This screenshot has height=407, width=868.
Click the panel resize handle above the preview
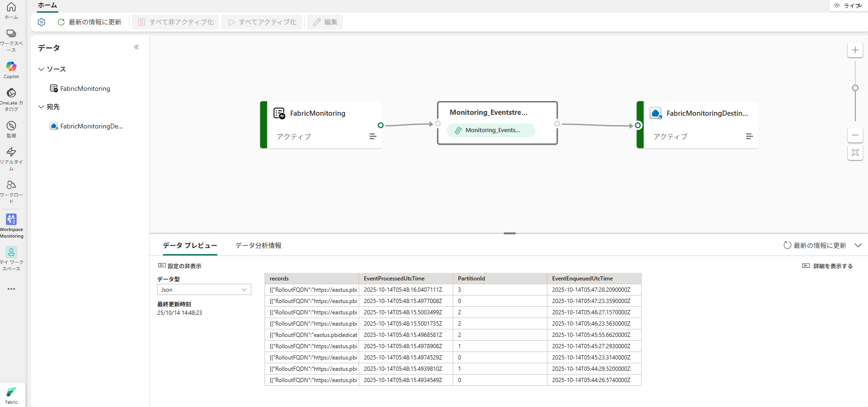(x=509, y=233)
